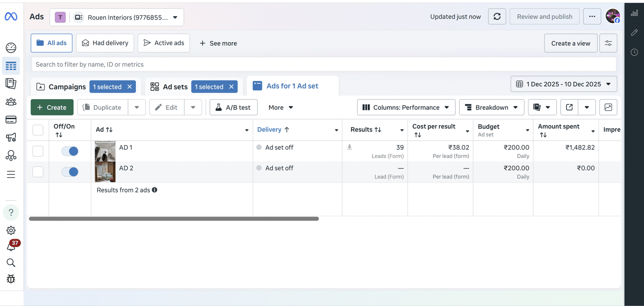644x306 pixels.
Task: Select the Had delivery filter tab
Action: [105, 43]
